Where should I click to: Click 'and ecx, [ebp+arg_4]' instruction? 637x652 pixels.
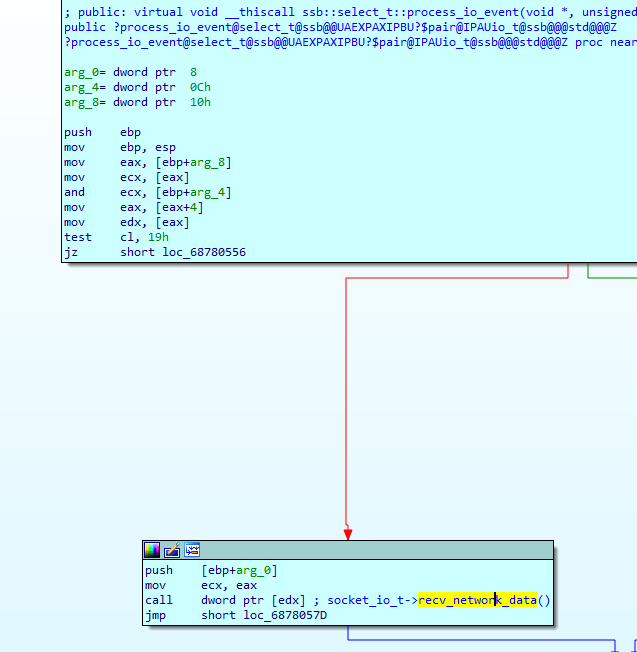148,192
